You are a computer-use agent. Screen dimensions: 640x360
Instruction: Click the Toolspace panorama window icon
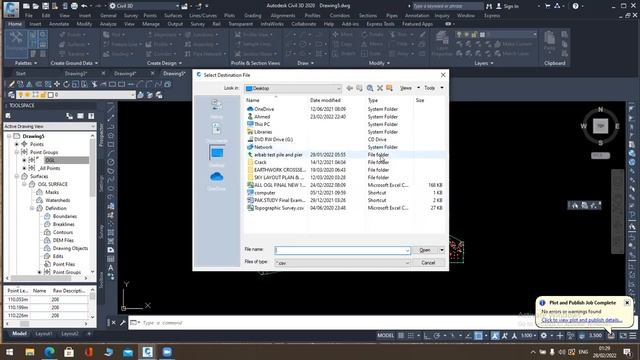80,116
